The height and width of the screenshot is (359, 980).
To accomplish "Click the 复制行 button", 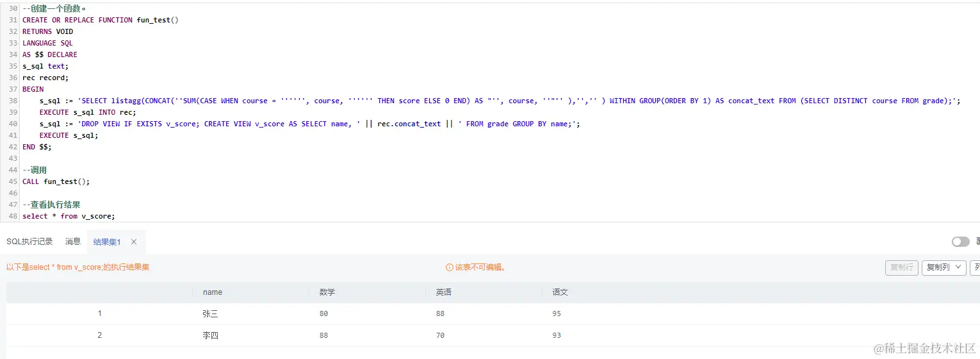I will click(x=902, y=267).
